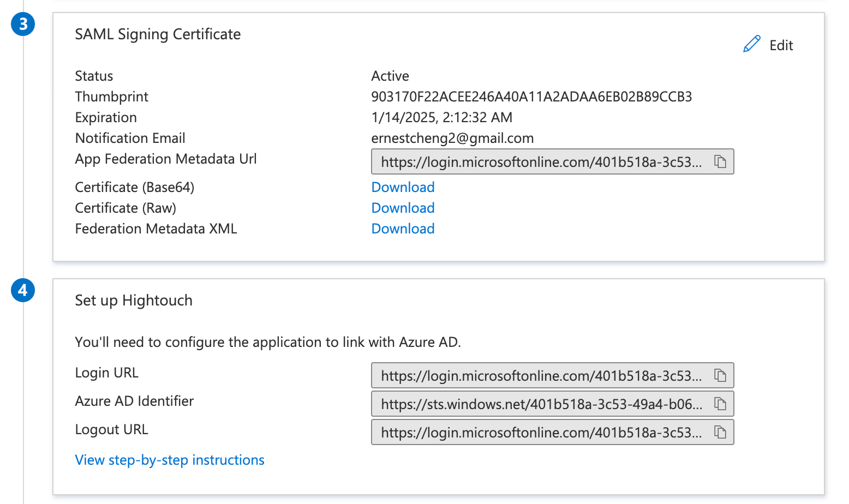Download the Certificate (Base64)
The width and height of the screenshot is (849, 504).
point(403,187)
